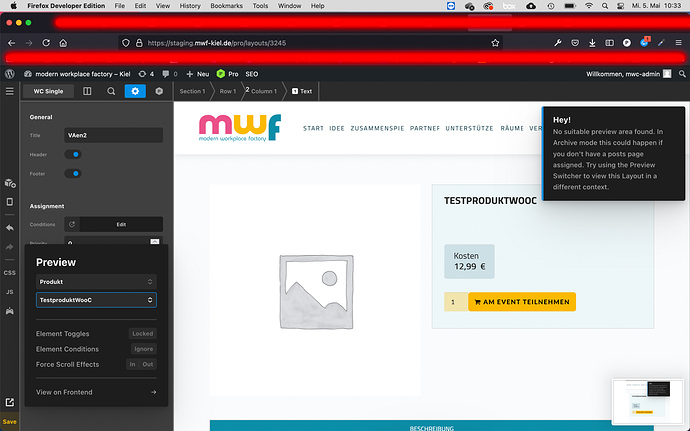Screen dimensions: 690x431
Task: Click the conditions Edit button
Action: tap(121, 224)
